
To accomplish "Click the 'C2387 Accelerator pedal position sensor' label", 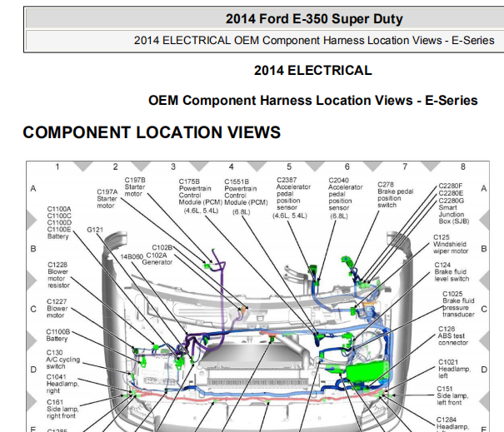I will pos(292,197).
